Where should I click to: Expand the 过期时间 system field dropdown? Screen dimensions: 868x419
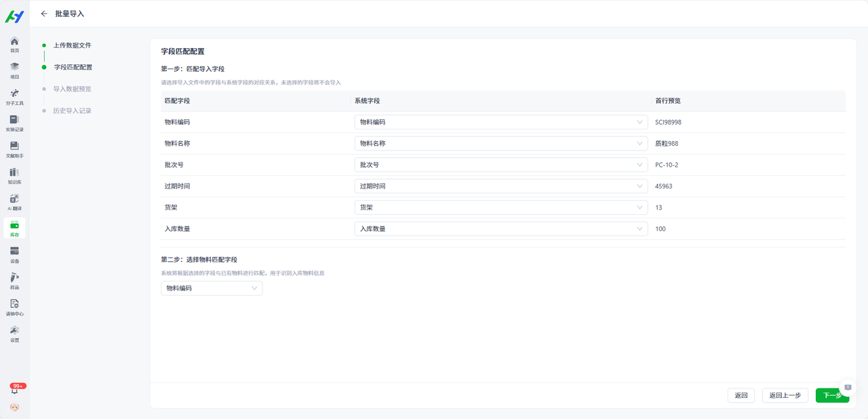click(x=500, y=186)
